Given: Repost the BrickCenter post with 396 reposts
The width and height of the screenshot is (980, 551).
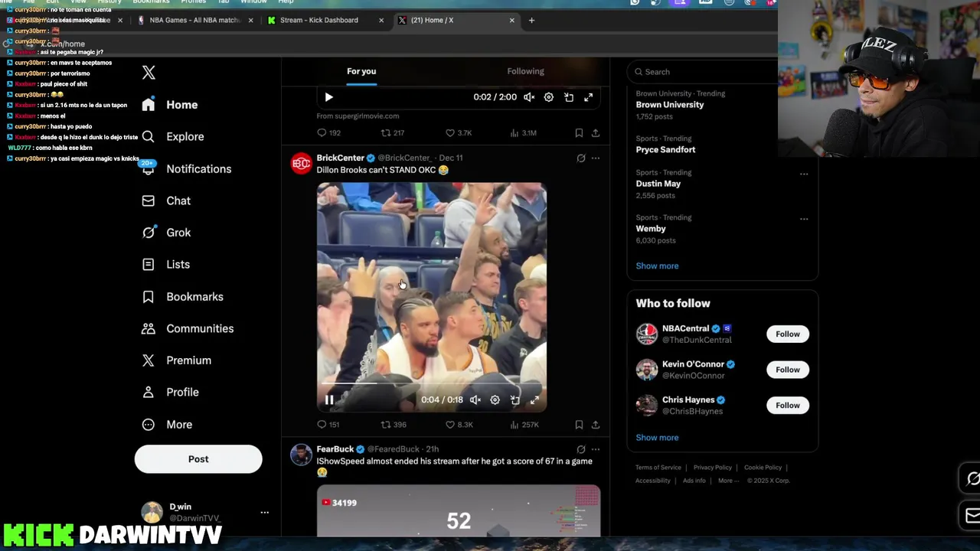Looking at the screenshot, I should point(393,425).
